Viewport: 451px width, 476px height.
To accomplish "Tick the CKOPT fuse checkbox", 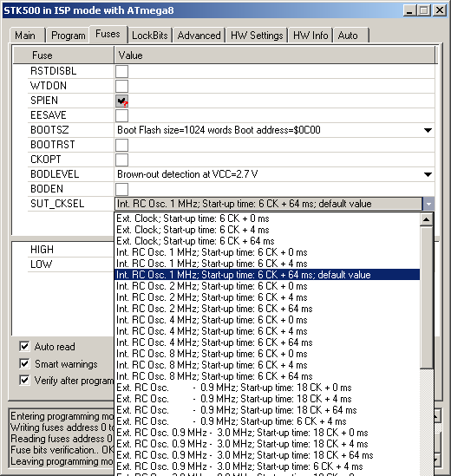I will (x=121, y=160).
